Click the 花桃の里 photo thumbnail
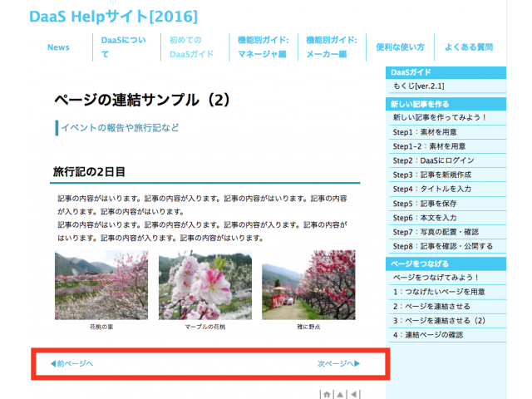The image size is (532, 399). 101,285
